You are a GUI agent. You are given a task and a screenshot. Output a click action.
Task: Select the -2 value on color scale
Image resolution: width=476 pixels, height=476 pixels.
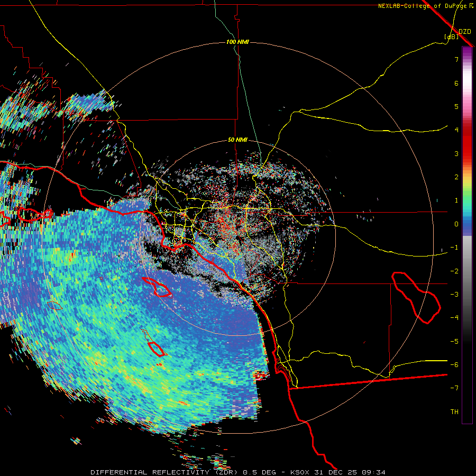click(x=454, y=271)
